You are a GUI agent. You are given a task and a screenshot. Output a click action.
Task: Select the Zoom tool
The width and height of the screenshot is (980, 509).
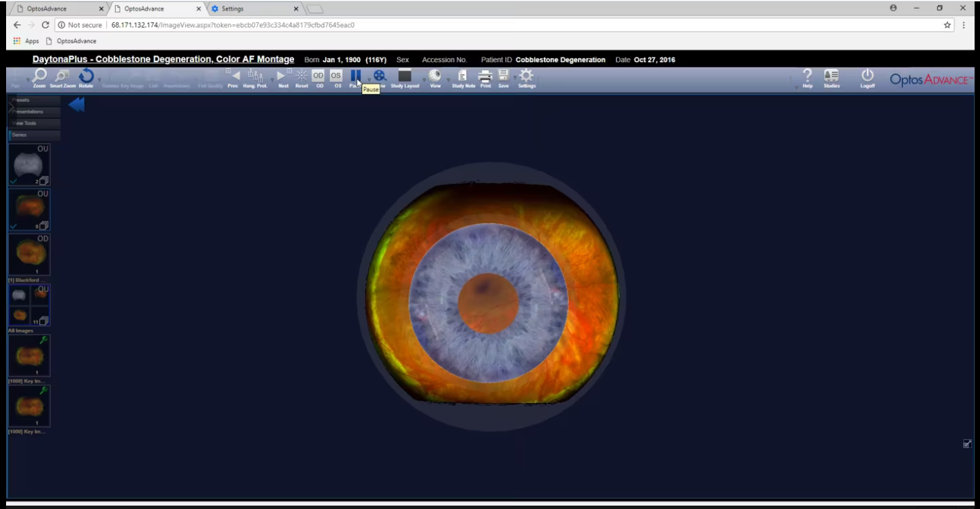point(39,76)
